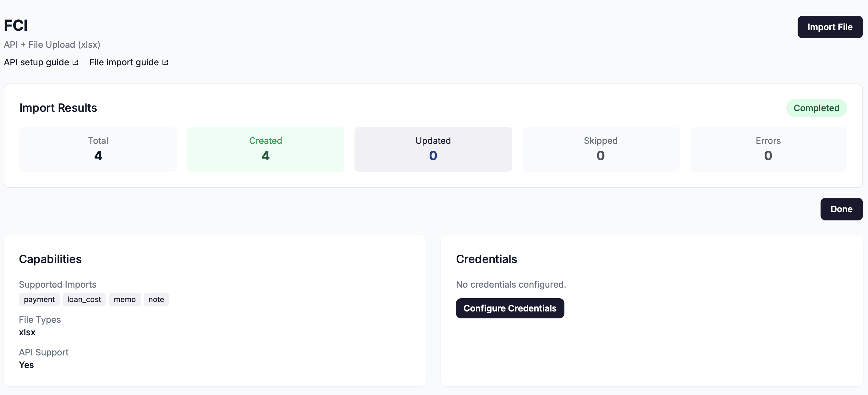Click the Capabilities heading
This screenshot has height=395, width=868.
point(50,259)
